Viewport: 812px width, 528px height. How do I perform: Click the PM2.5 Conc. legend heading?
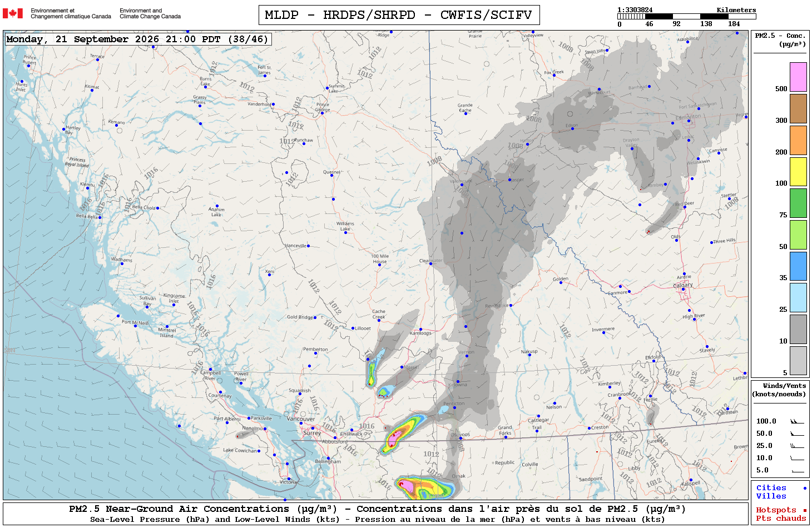tap(780, 39)
